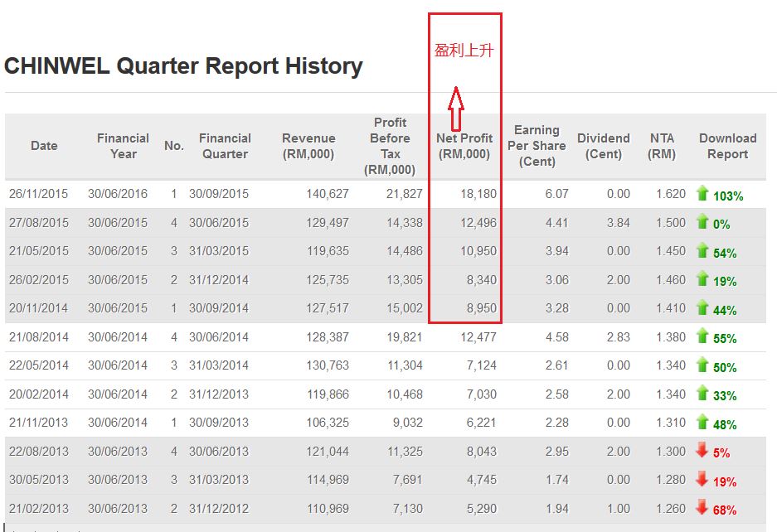Click the 68% red download link
This screenshot has width=777, height=532.
pos(725,510)
